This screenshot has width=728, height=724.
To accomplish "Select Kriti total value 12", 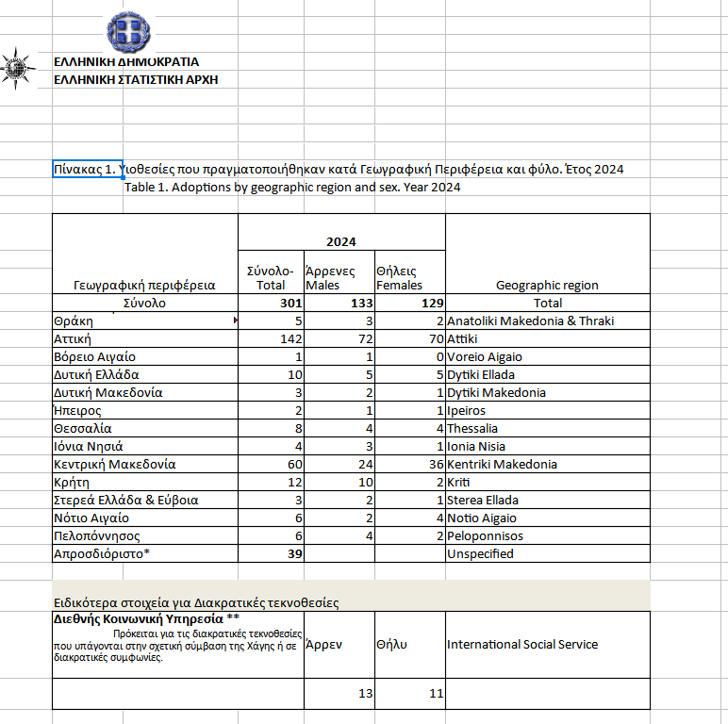I will point(272,482).
